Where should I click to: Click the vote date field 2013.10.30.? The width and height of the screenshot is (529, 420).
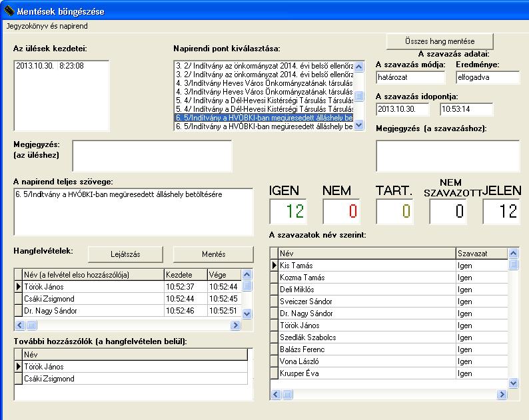402,109
